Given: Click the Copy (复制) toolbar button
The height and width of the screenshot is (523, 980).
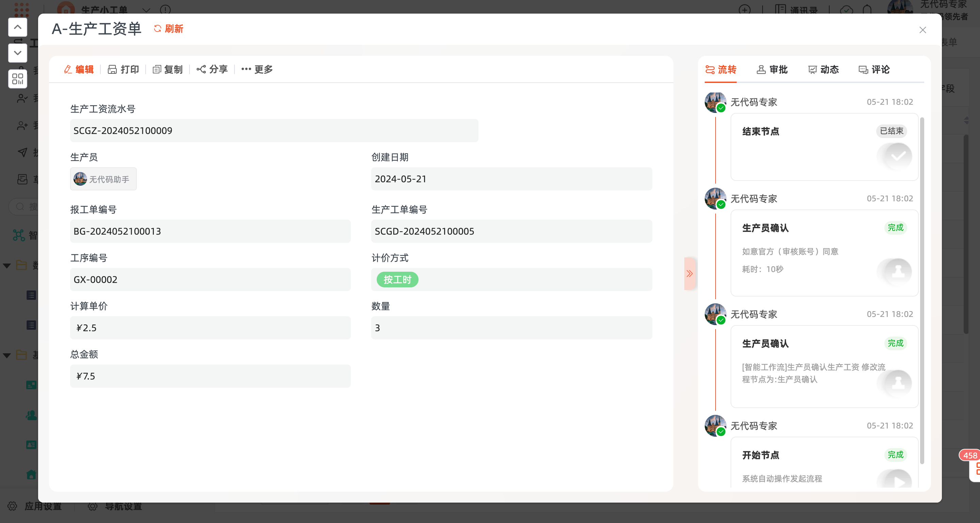Looking at the screenshot, I should pyautogui.click(x=168, y=69).
